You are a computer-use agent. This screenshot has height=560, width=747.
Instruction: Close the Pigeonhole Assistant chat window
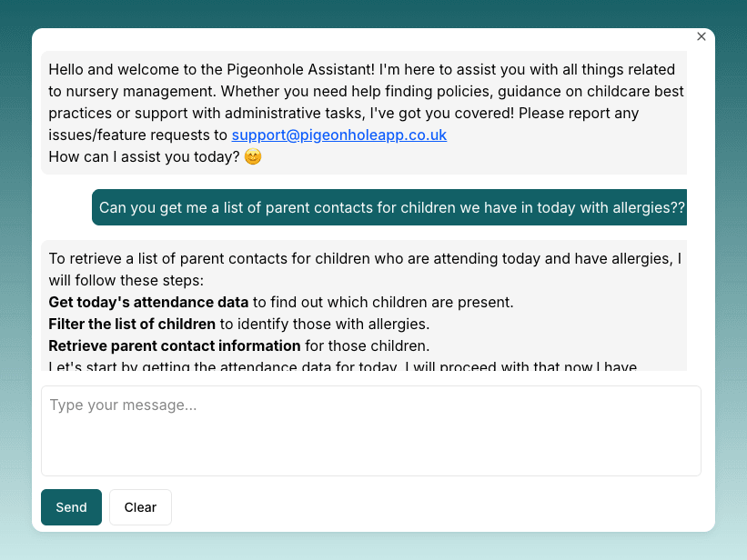[702, 36]
